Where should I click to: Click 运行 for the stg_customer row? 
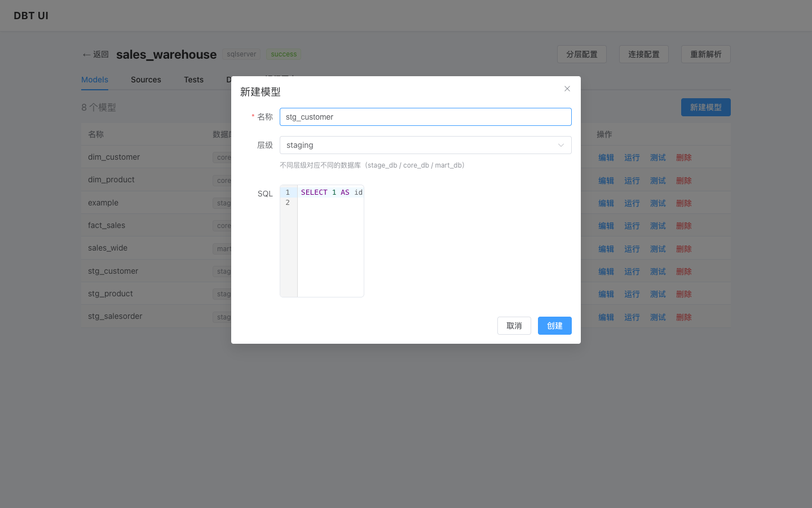tap(632, 271)
